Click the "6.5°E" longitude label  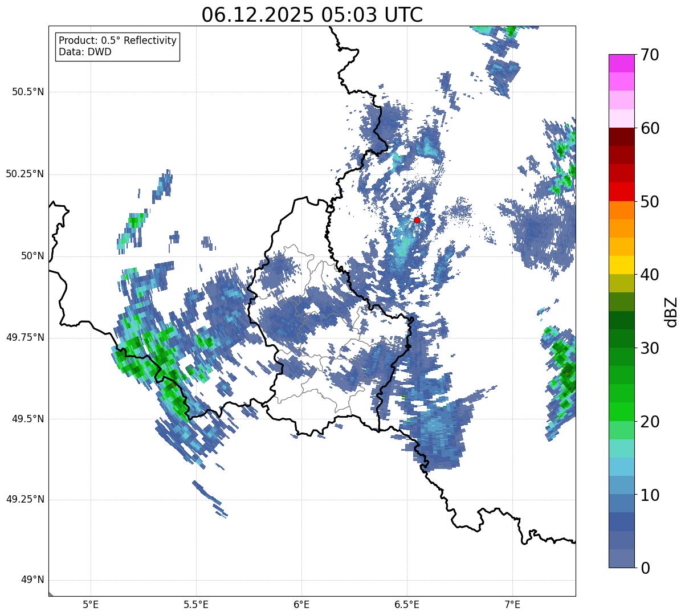point(407,604)
